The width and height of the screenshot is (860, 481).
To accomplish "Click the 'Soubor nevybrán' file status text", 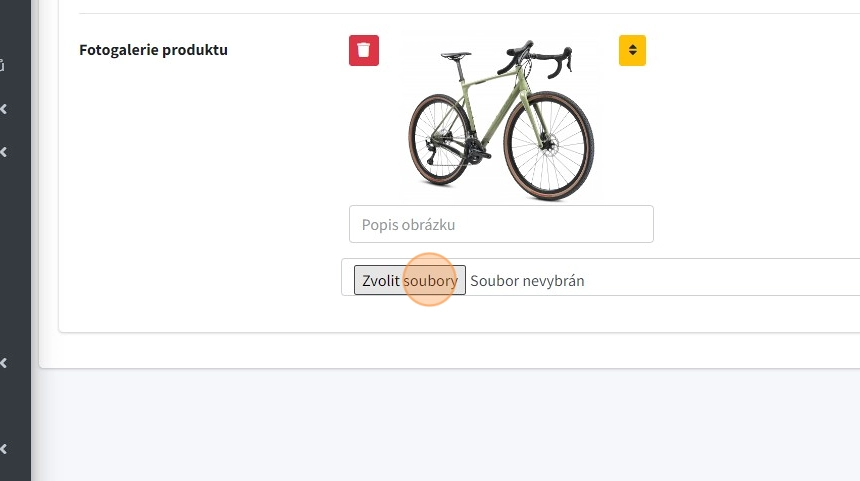I will click(527, 281).
